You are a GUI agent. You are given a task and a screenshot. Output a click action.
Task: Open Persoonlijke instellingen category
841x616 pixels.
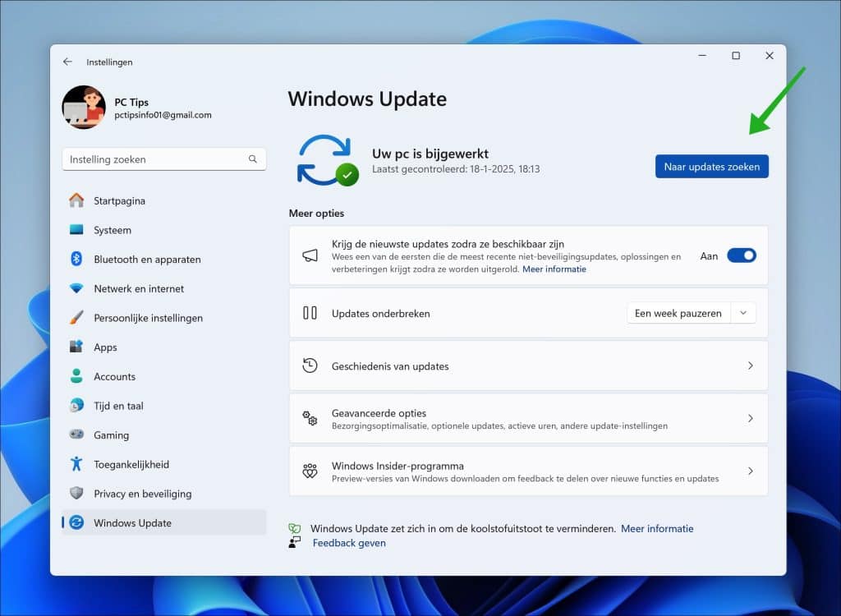pos(164,318)
